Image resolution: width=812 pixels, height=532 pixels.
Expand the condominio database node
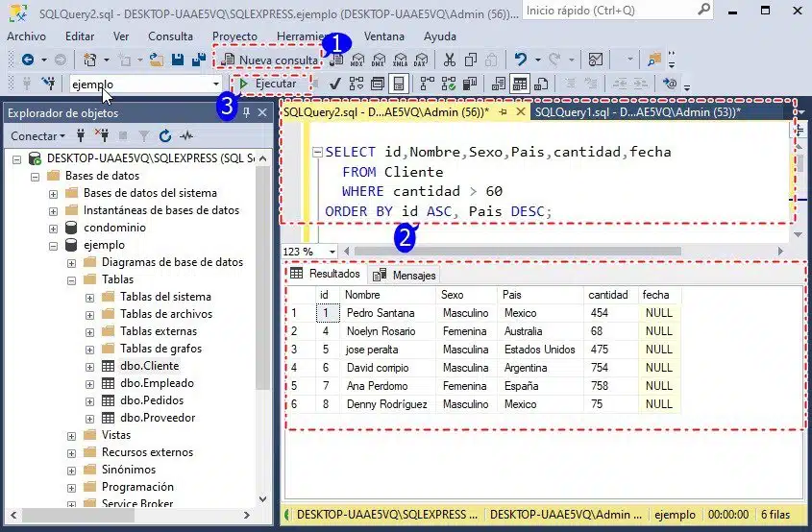click(54, 228)
